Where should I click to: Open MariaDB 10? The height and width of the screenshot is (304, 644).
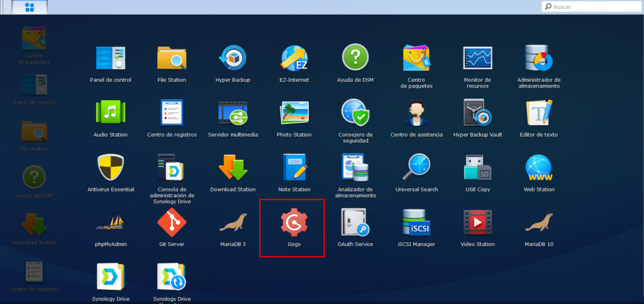[539, 222]
